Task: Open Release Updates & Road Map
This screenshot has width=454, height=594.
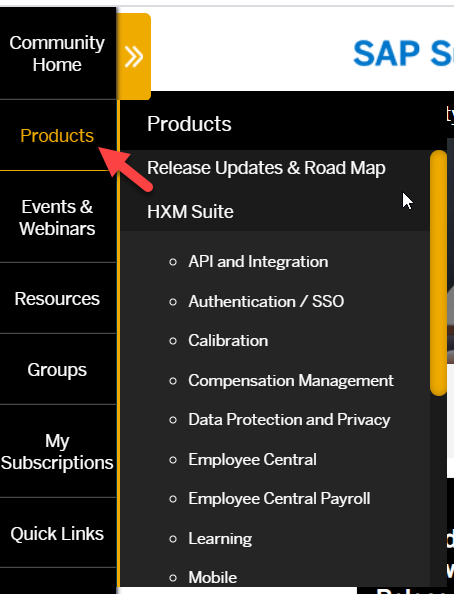Action: point(266,168)
